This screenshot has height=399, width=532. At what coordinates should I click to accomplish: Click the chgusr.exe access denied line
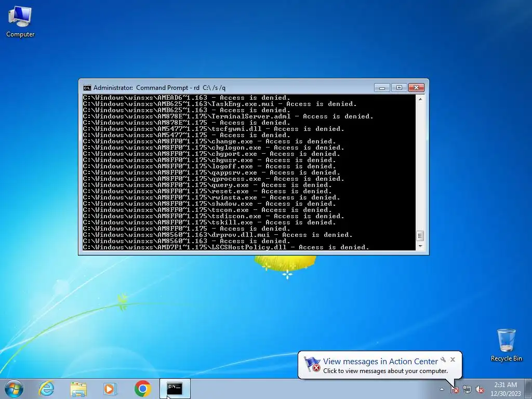coord(209,160)
